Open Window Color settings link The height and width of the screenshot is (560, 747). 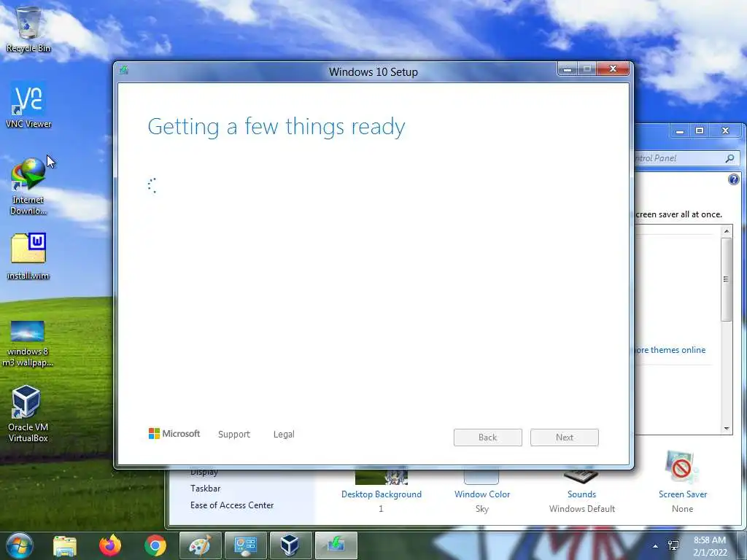(482, 494)
